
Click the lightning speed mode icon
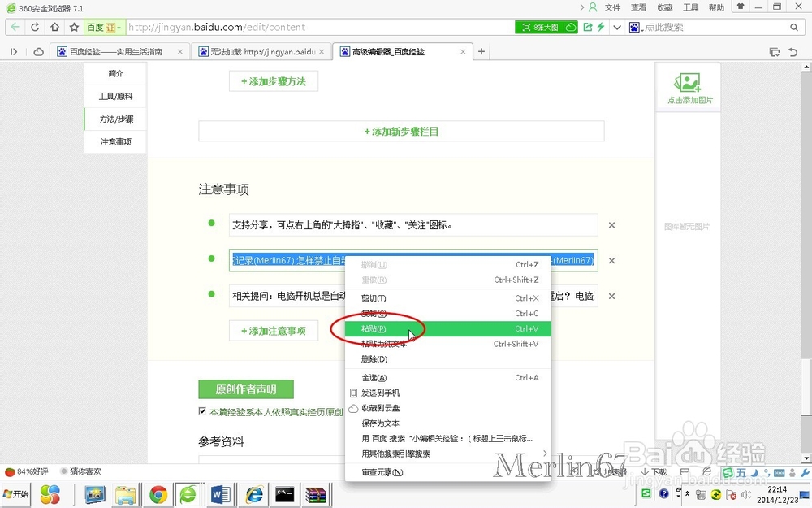(x=601, y=27)
